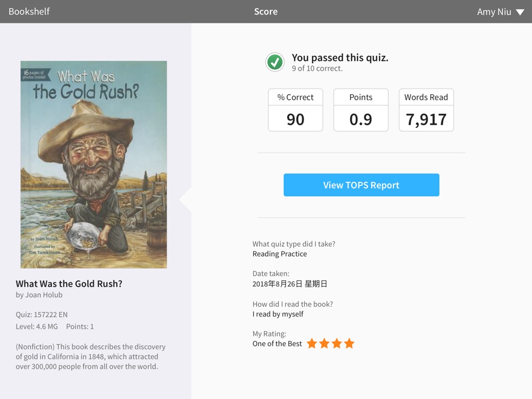Click the fourth orange rating star
Screen dimensions: 532x399
[x=349, y=344]
